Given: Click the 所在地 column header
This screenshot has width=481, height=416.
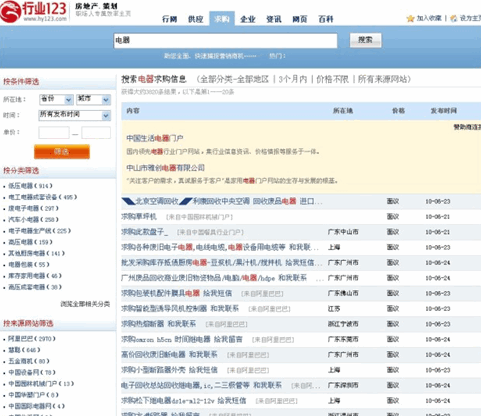Looking at the screenshot, I should coord(343,111).
